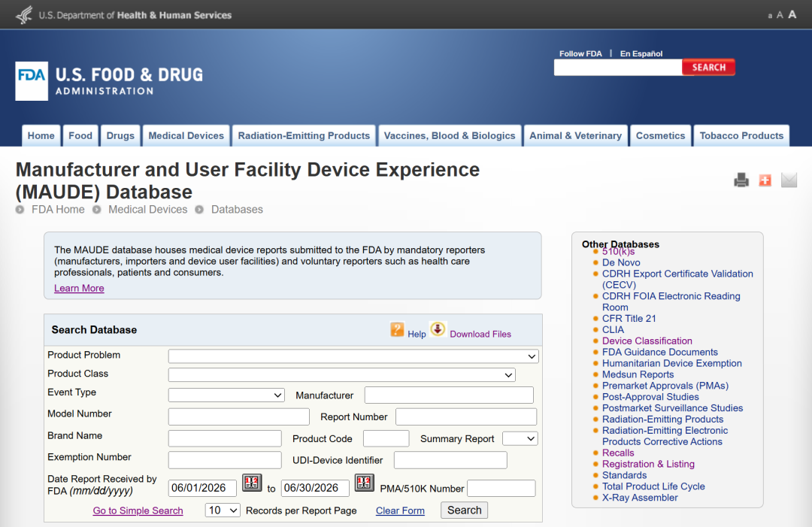Open the Records per Report Page dropdown

point(223,510)
